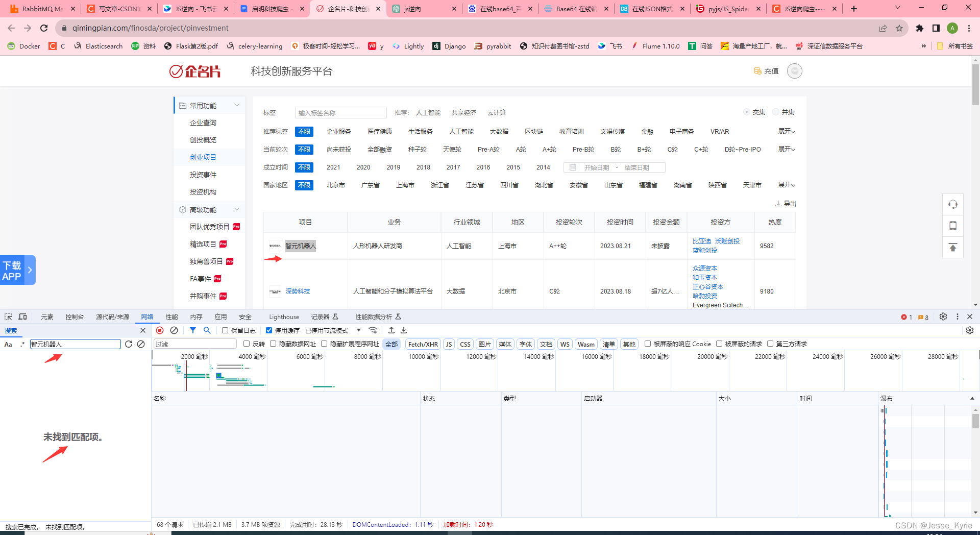Select the 并集 radio option
980x535 pixels.
tap(776, 112)
